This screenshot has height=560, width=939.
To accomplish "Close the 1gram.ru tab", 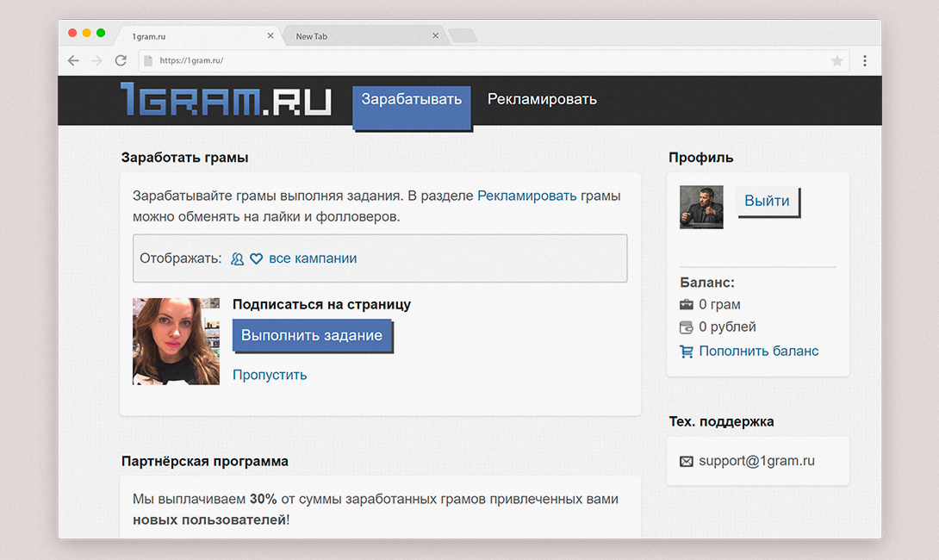I will coord(271,36).
